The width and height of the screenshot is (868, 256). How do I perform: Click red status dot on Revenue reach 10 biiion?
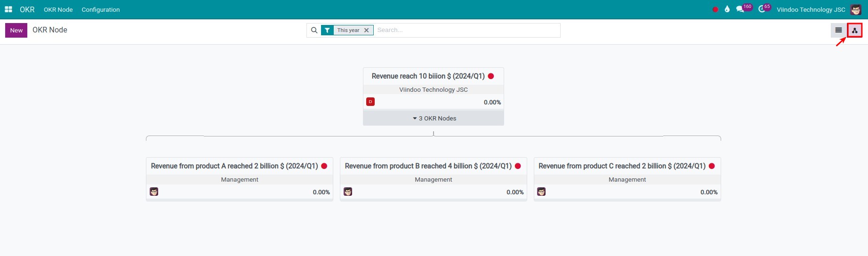pos(491,76)
